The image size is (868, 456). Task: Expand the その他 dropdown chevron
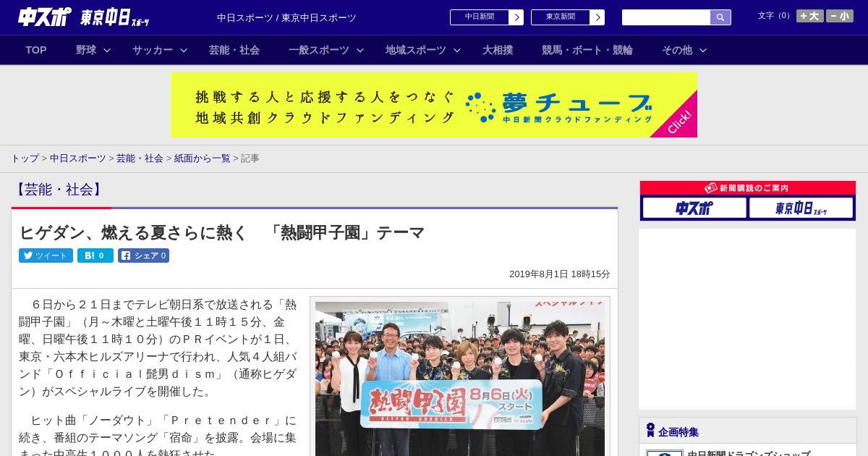tap(703, 50)
